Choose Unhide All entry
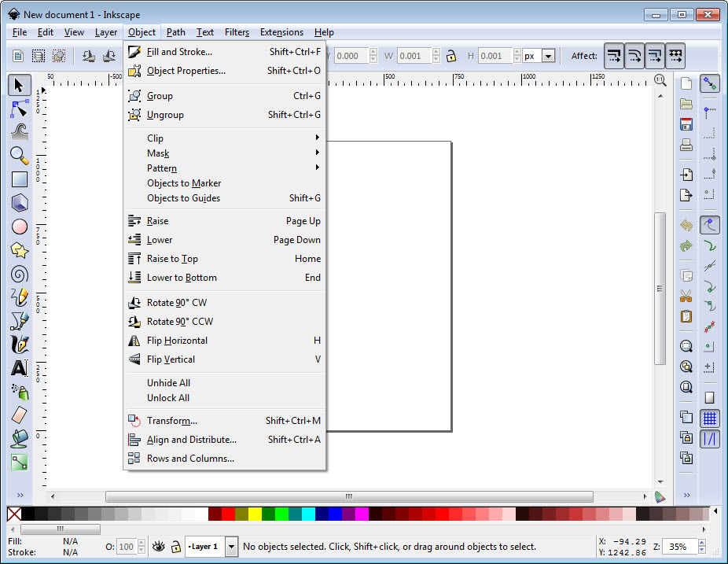 tap(225, 383)
